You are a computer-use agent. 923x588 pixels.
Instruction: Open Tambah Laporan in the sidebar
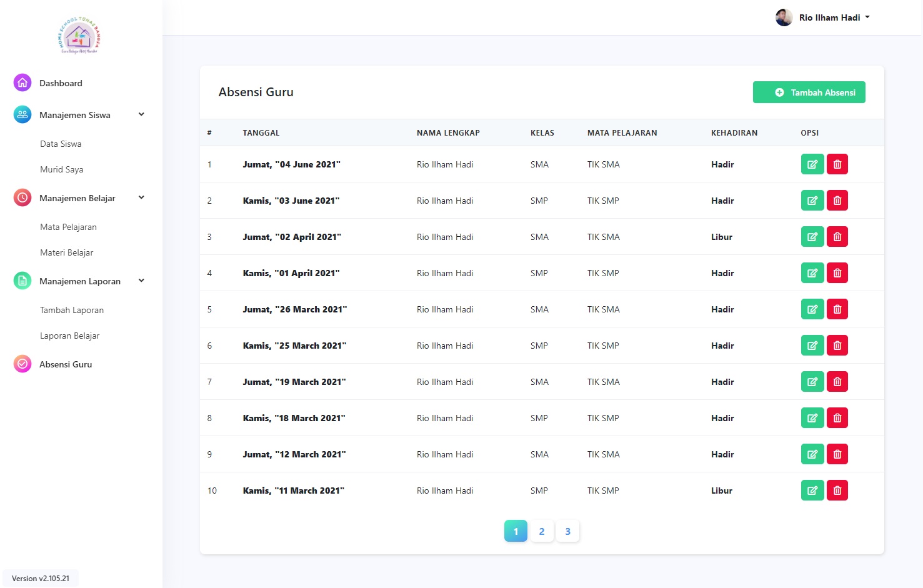[72, 310]
